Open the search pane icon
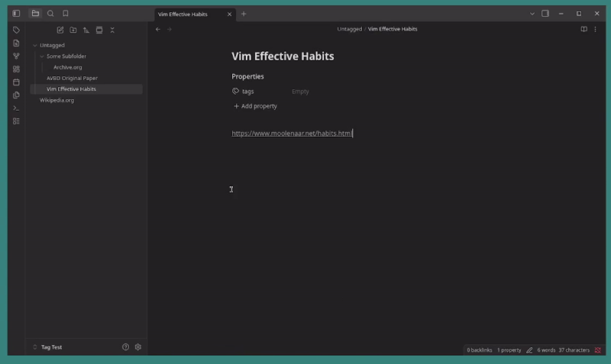Viewport: 611px width, 364px height. pos(50,13)
